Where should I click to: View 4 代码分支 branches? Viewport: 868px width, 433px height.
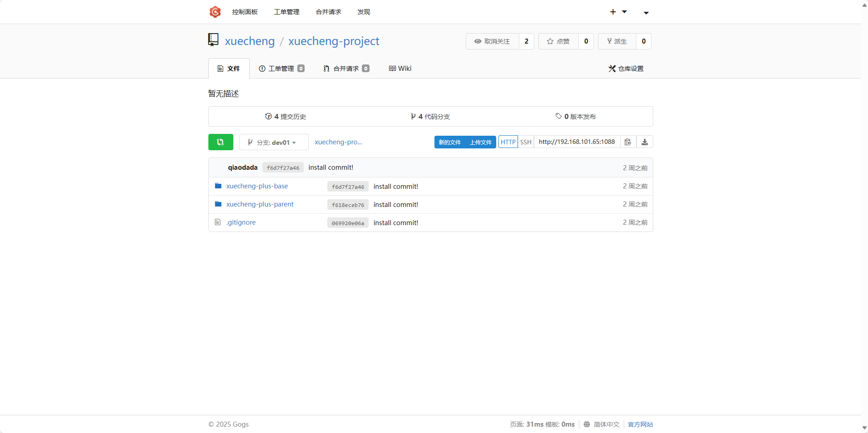coord(430,117)
